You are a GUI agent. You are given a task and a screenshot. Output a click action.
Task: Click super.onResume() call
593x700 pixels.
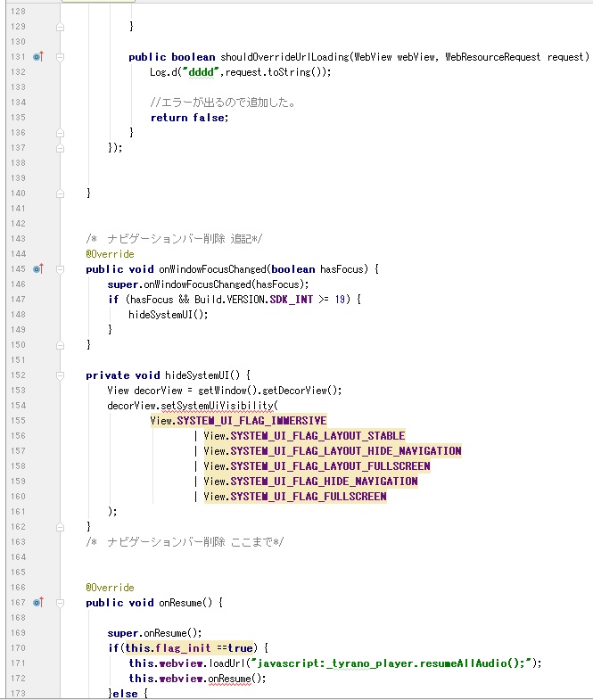(x=154, y=633)
